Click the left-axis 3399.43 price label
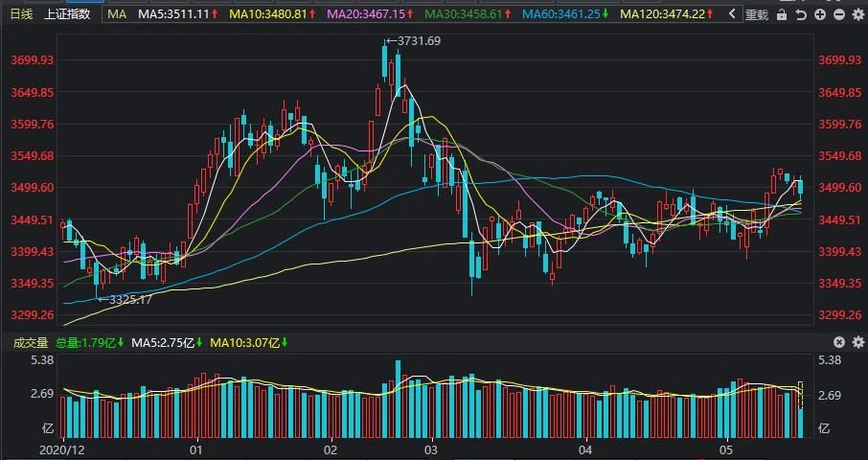Screen dimensions: 868x460 (x=33, y=251)
